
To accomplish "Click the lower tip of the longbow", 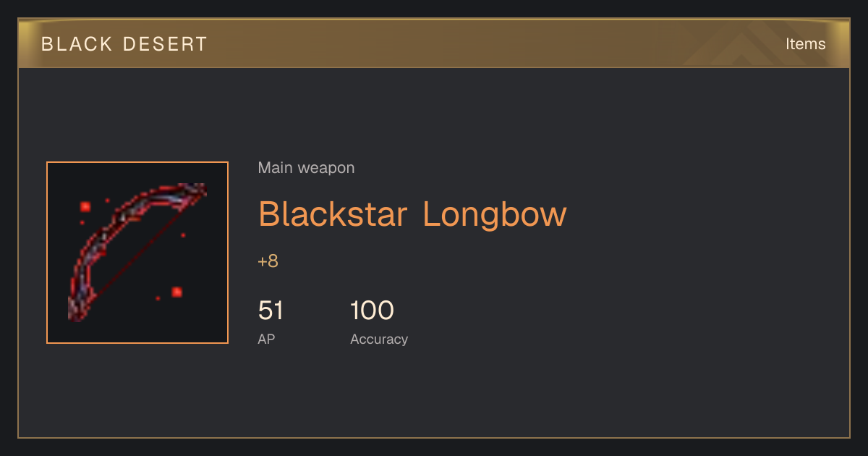I will point(75,310).
